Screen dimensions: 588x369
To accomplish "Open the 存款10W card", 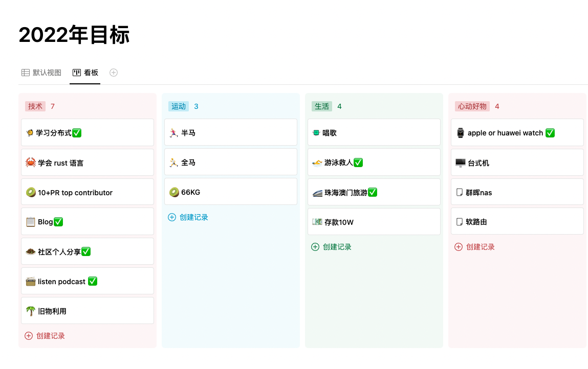I will click(x=374, y=221).
